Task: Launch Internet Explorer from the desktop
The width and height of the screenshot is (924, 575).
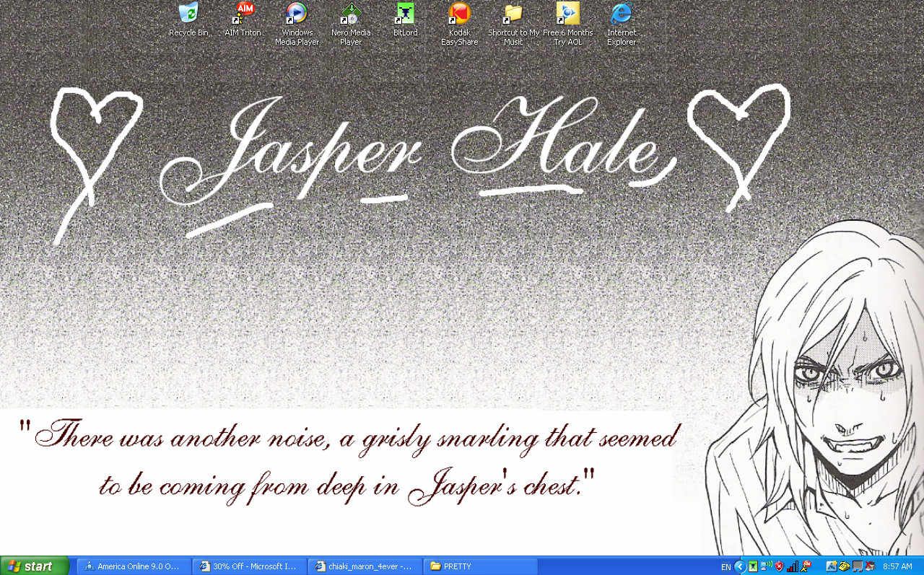Action: [622, 14]
